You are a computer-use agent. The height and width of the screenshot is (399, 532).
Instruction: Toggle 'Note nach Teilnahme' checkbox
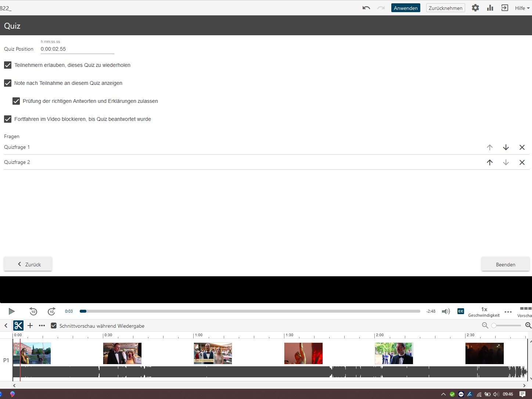(8, 83)
